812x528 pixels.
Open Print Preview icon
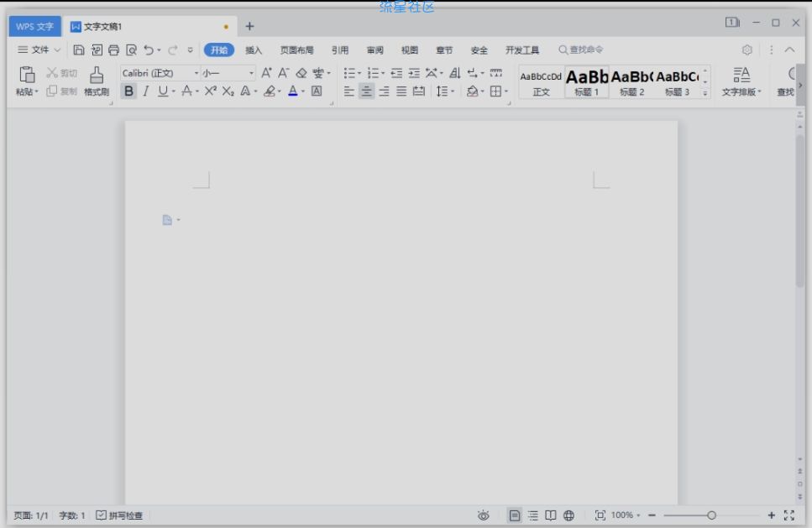click(132, 50)
